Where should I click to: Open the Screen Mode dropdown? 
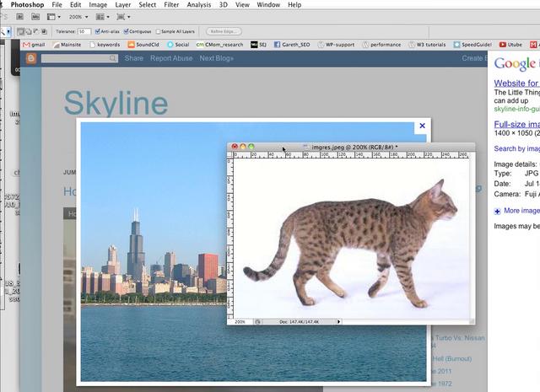coord(124,17)
